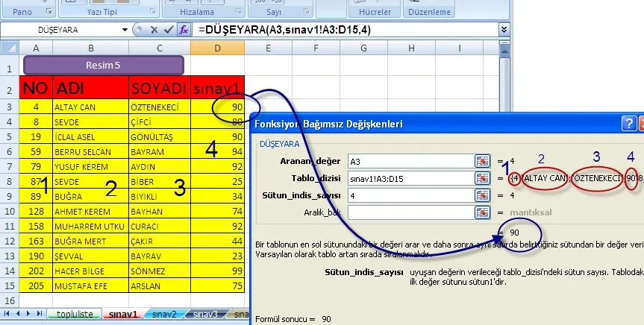The height and width of the screenshot is (325, 644).
Task: Switch to the sınav2 sheet tab
Action: pos(166,315)
